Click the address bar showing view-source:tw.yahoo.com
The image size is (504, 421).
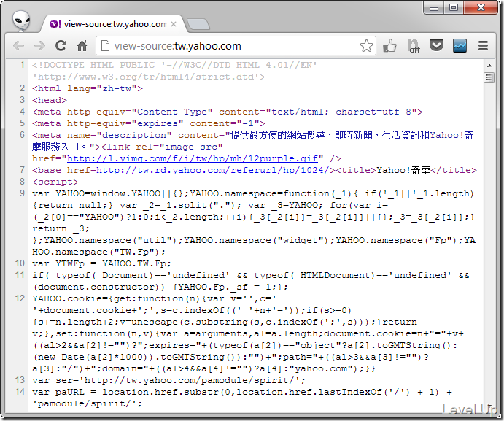tap(236, 46)
